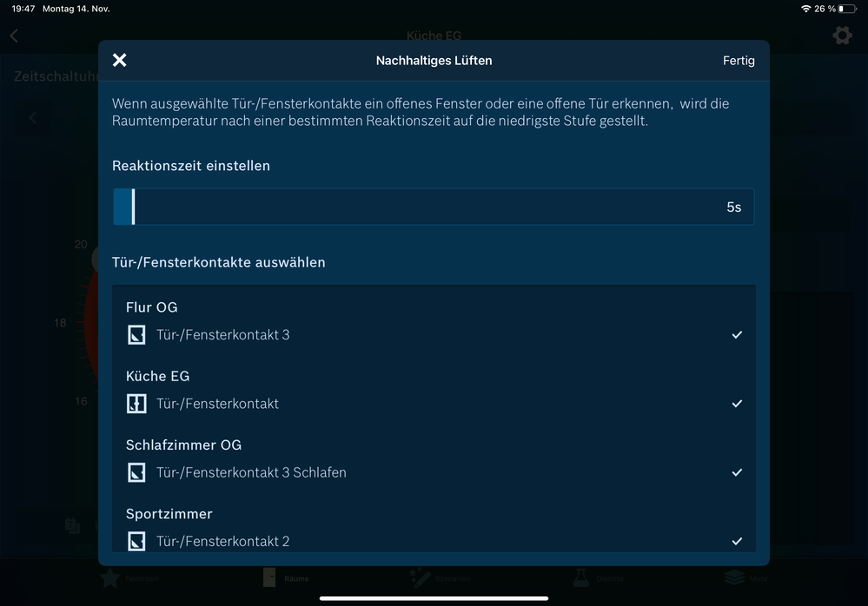Open settings via the gear icon
The width and height of the screenshot is (868, 606).
coord(842,36)
